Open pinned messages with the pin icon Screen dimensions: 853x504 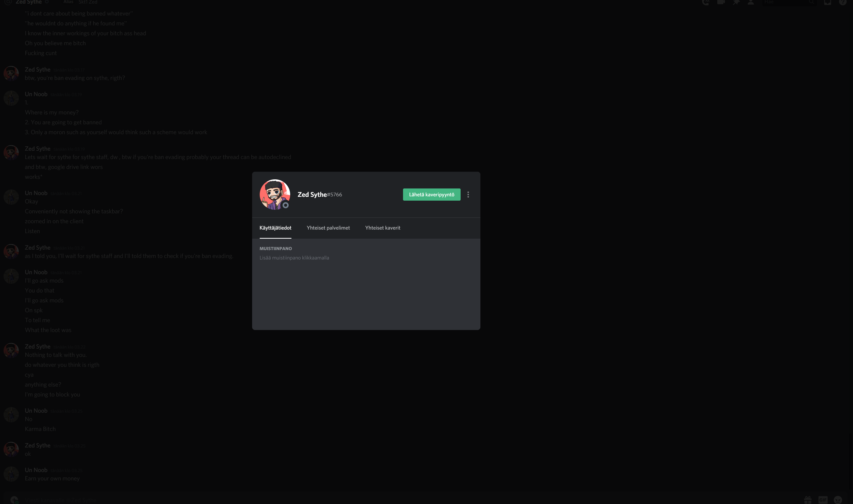pyautogui.click(x=736, y=2)
